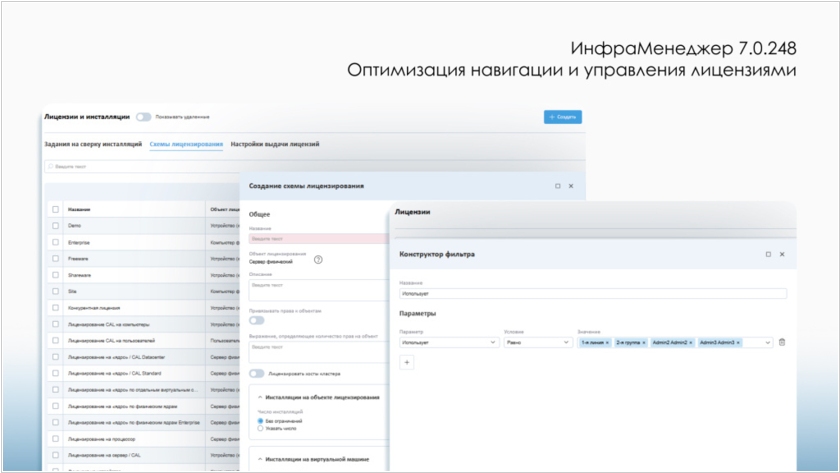Open the 'Условие' dropdown set to Равно
This screenshot has height=473, width=840.
[x=538, y=342]
